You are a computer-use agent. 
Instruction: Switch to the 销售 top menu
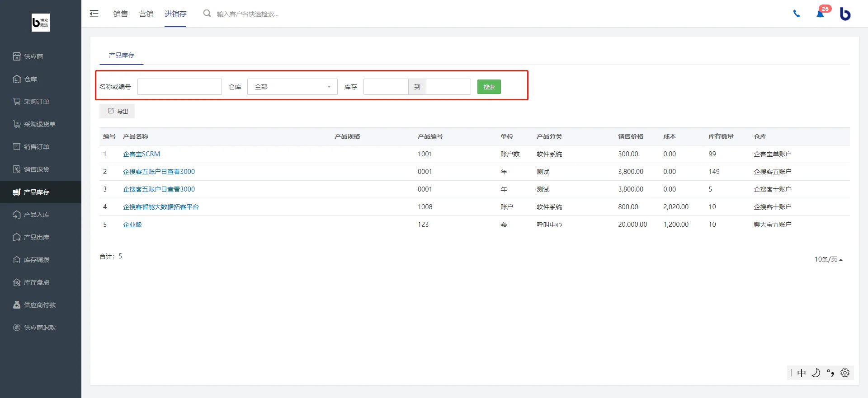pos(121,14)
